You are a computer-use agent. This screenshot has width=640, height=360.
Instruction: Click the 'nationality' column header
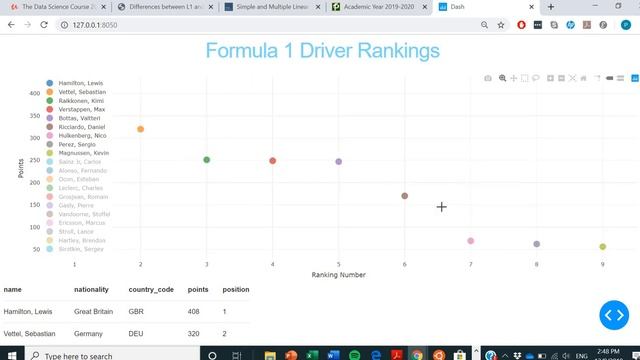pos(91,289)
